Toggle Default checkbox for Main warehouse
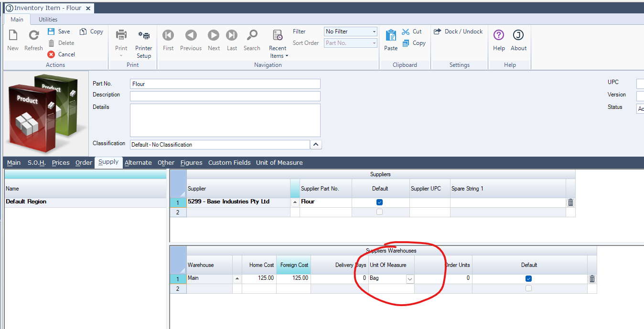Viewport: 644px width, 329px height. (528, 278)
